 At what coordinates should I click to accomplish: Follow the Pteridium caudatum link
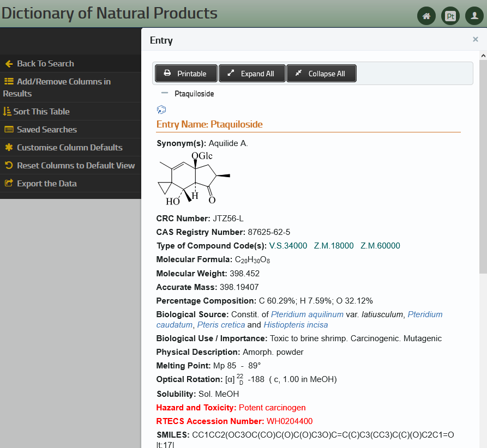(x=425, y=314)
